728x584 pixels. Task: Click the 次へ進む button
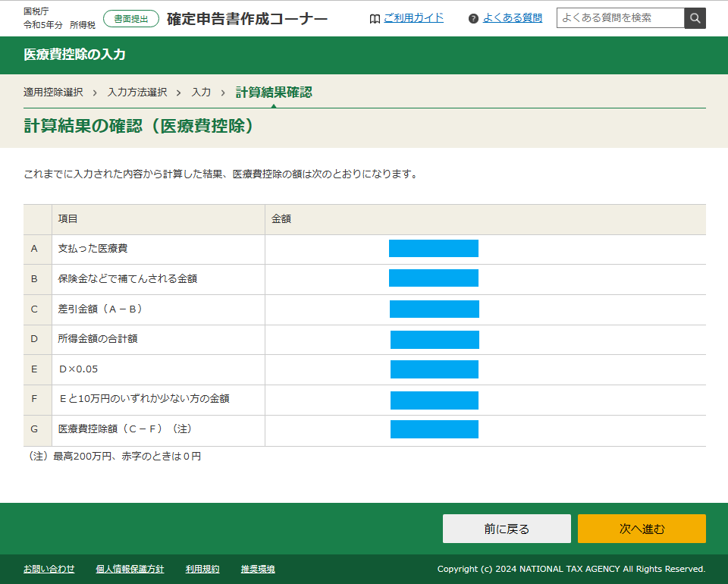pos(642,529)
